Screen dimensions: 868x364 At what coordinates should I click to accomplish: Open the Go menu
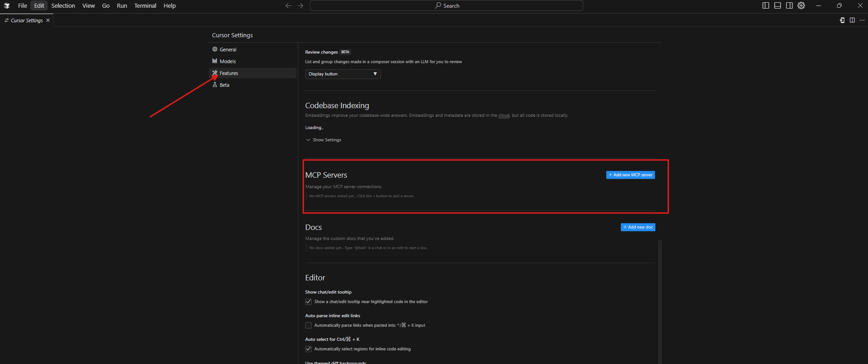click(106, 5)
